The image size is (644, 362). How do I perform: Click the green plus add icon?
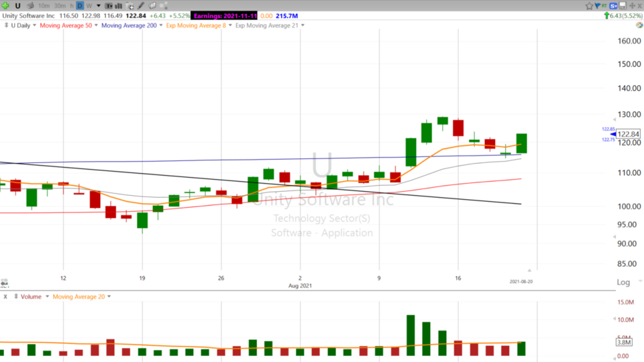point(5,6)
